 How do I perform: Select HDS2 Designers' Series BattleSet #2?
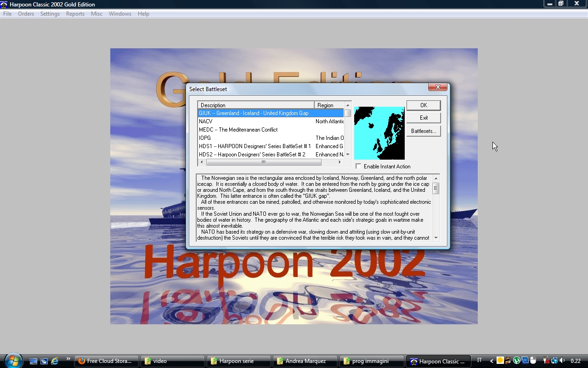[x=271, y=155]
